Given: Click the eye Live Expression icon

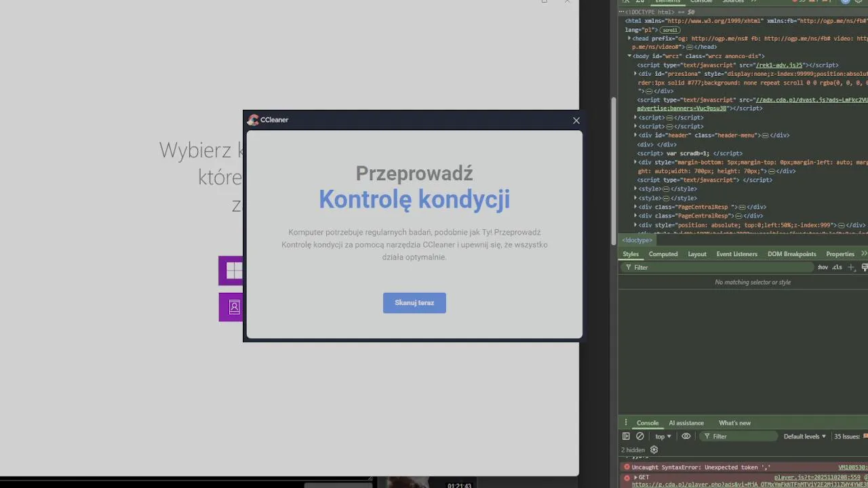Looking at the screenshot, I should point(686,436).
